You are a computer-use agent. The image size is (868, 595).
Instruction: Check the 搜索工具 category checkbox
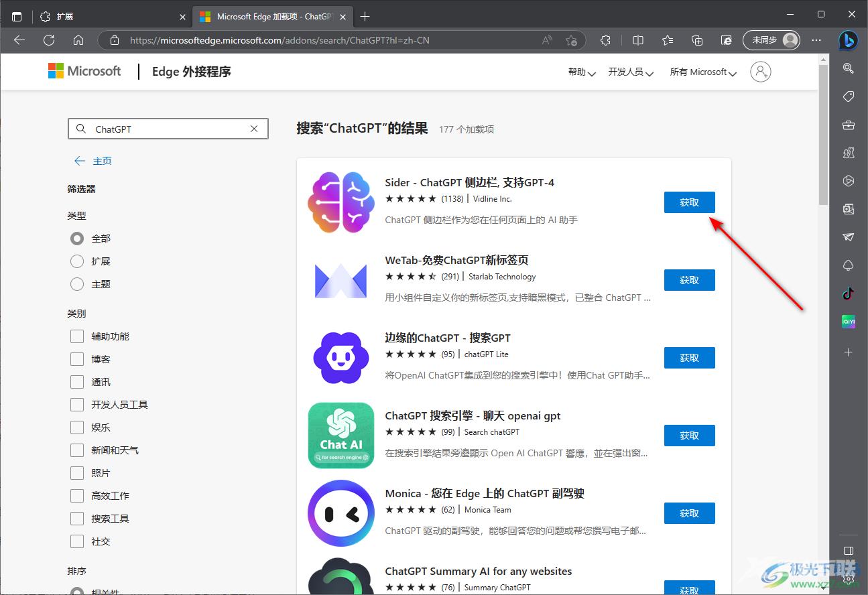(x=77, y=519)
